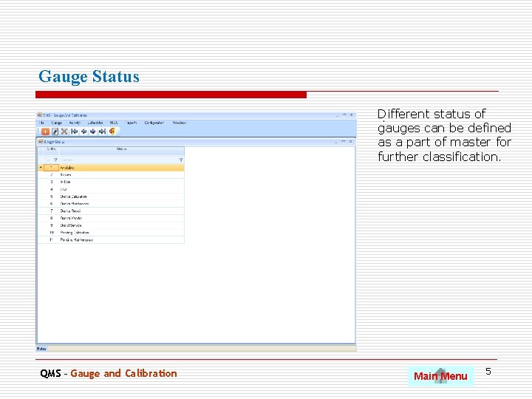This screenshot has height=399, width=532.
Task: Click the Main Menu home icon
Action: [x=440, y=375]
